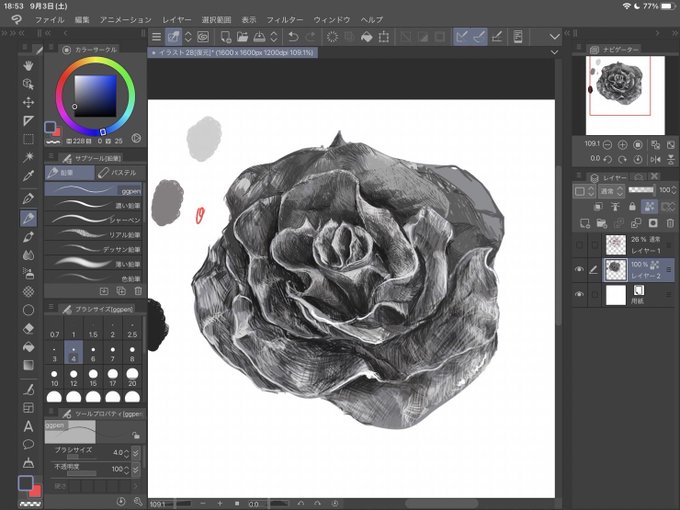680x510 pixels.
Task: Click the Save icon in command bar
Action: (x=259, y=37)
